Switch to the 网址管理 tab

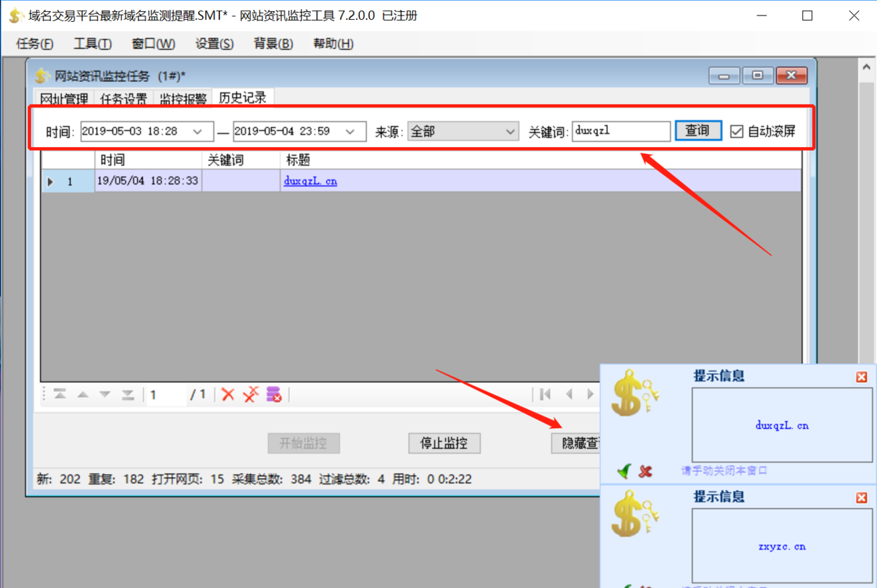pyautogui.click(x=64, y=99)
